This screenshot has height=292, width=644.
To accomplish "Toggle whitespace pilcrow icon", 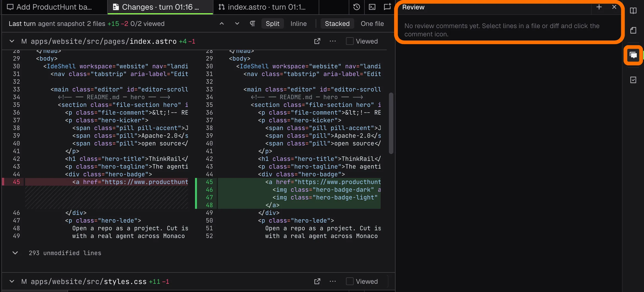I will tap(252, 24).
